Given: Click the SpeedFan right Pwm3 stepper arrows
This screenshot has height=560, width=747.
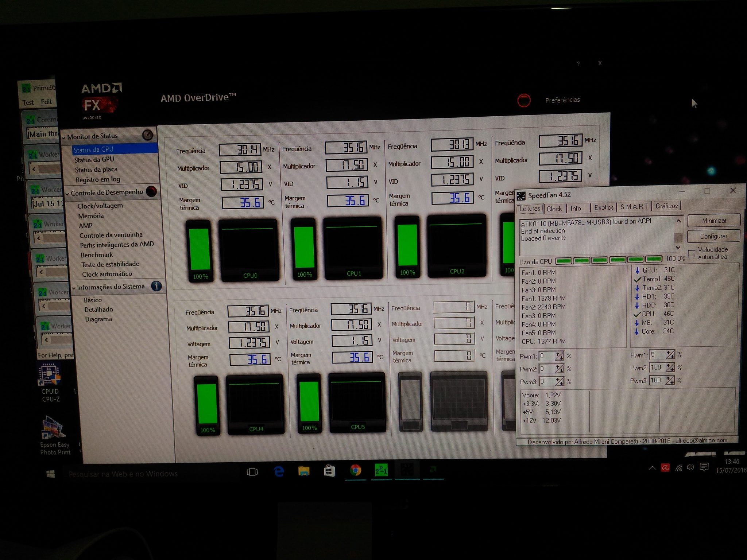Looking at the screenshot, I should 670,380.
